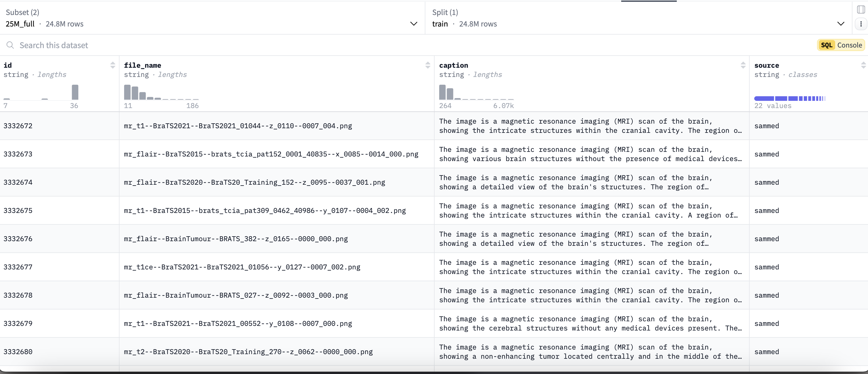This screenshot has width=868, height=374.
Task: Click row id 3332674
Action: 18,182
